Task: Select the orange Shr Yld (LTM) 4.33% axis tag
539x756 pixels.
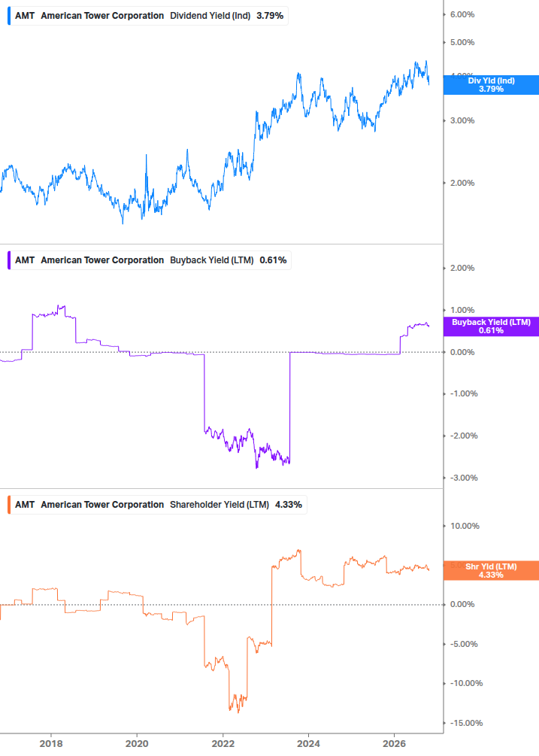Action: click(x=491, y=570)
